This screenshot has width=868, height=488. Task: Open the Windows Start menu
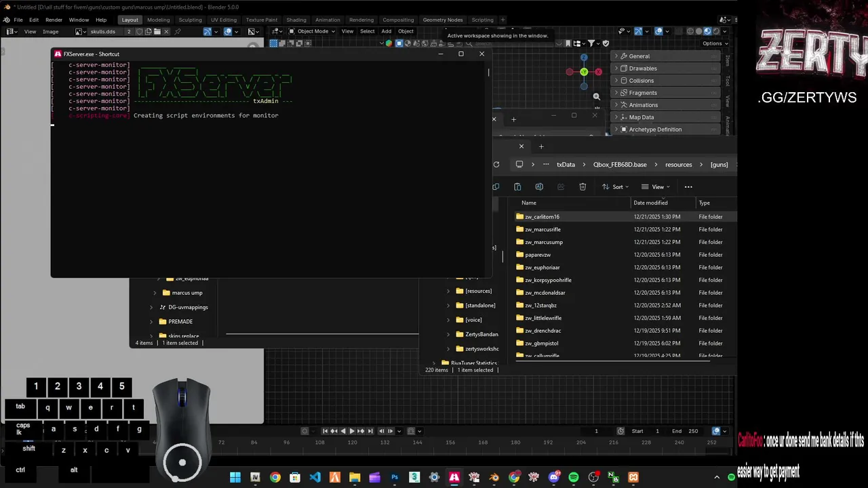click(235, 477)
